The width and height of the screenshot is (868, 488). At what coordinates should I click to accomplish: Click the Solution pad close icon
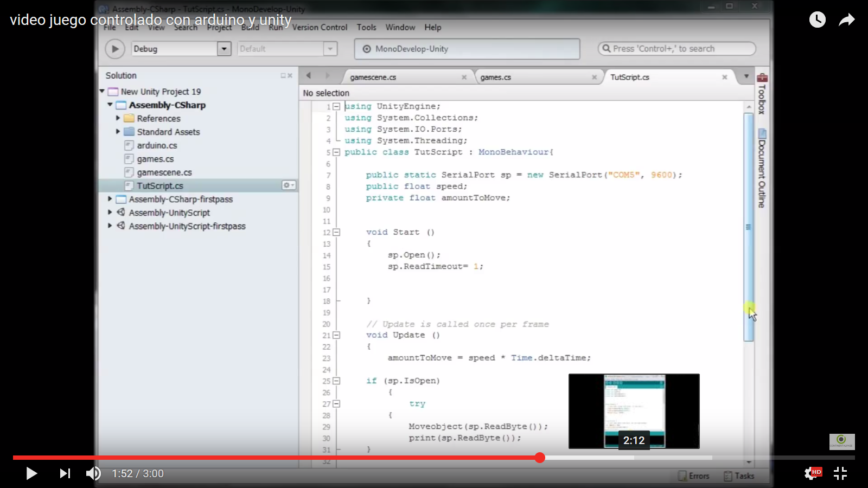point(290,75)
